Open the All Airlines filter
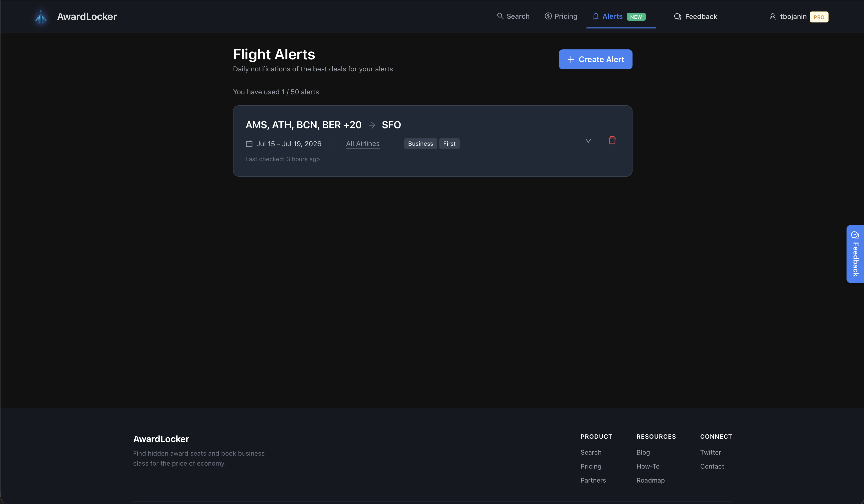Screen dimensions: 864x504 pos(362,144)
